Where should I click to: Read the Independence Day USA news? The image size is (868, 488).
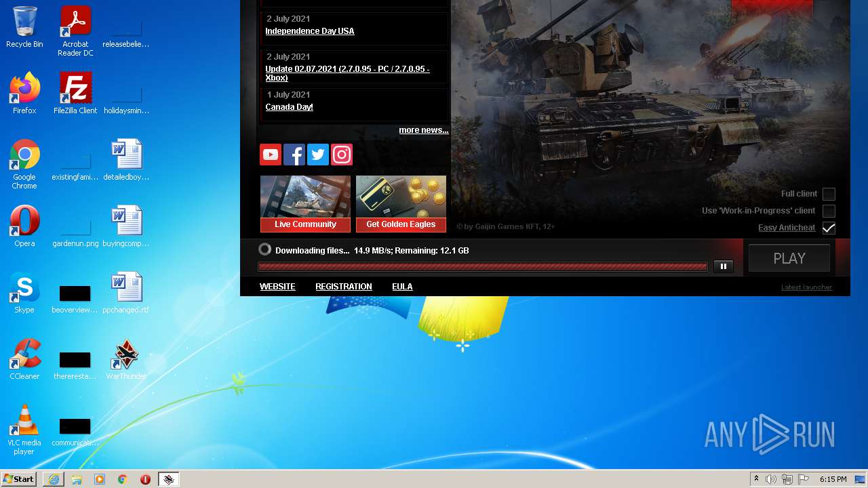pyautogui.click(x=310, y=31)
